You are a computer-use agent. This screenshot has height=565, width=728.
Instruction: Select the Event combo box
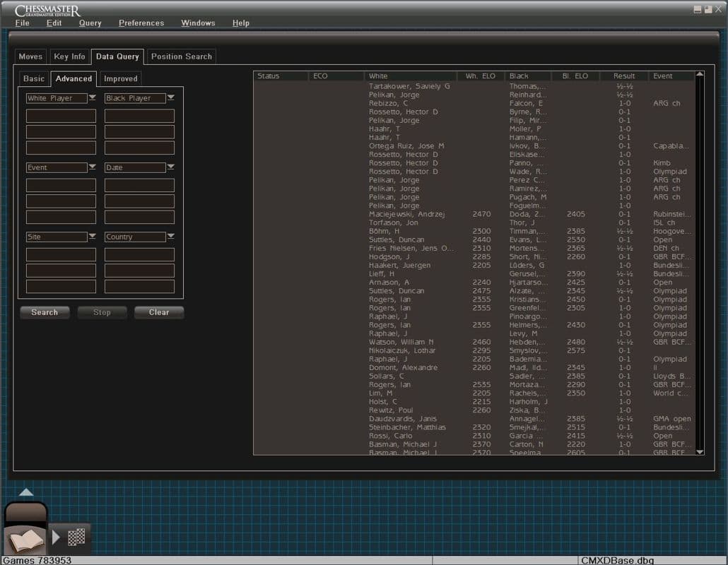[57, 167]
